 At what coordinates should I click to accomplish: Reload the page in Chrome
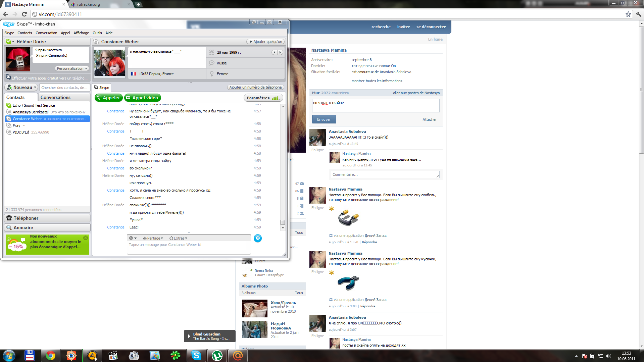24,14
